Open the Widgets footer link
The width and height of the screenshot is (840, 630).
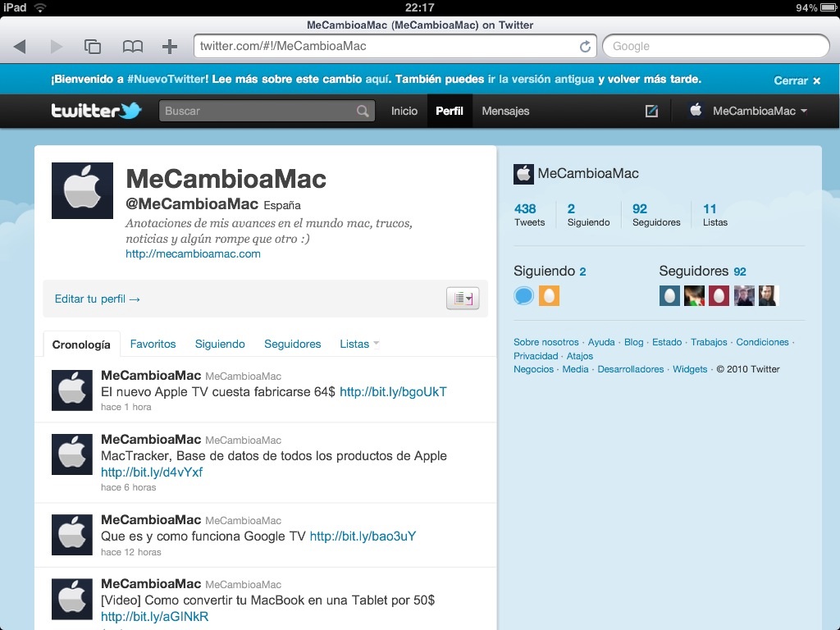(x=690, y=369)
